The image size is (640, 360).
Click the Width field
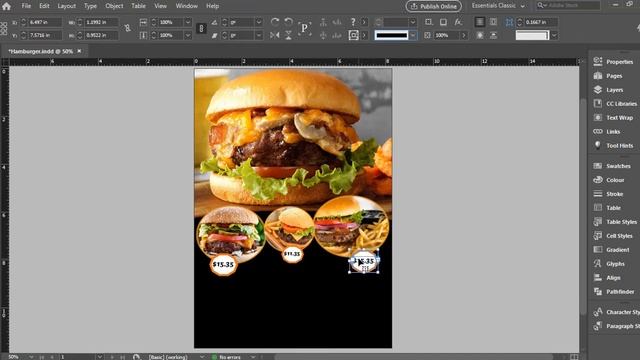(101, 22)
